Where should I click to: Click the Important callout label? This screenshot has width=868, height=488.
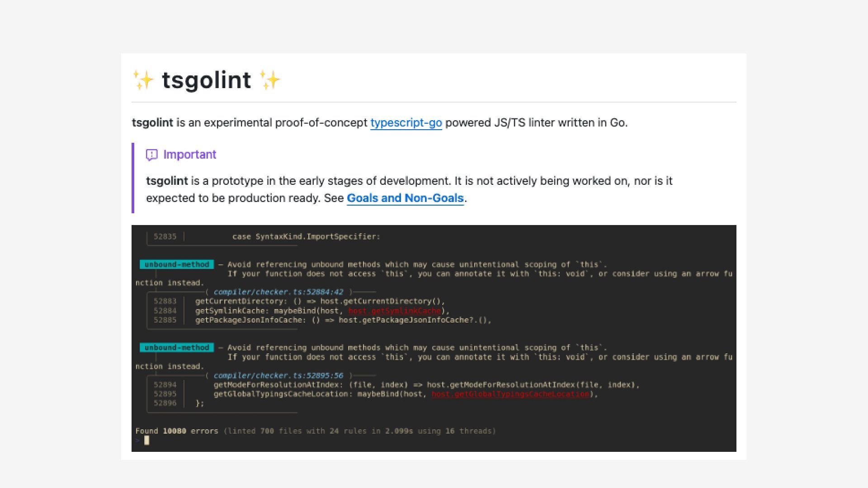(189, 155)
